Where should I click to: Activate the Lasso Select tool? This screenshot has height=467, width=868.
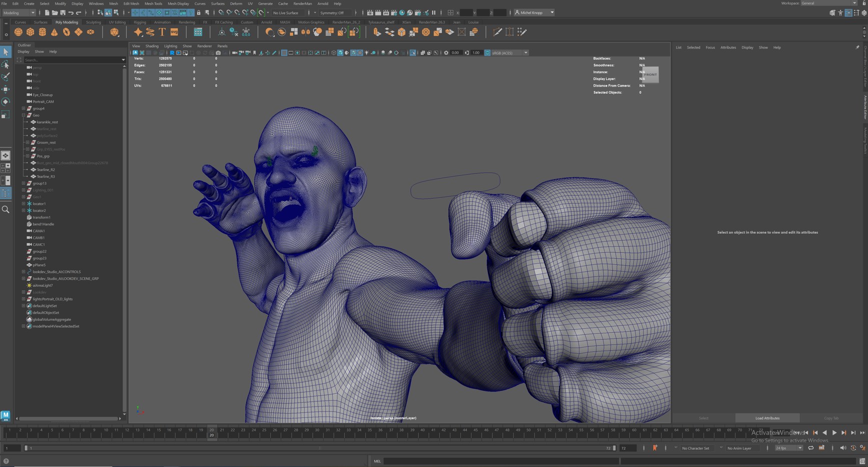pyautogui.click(x=6, y=65)
